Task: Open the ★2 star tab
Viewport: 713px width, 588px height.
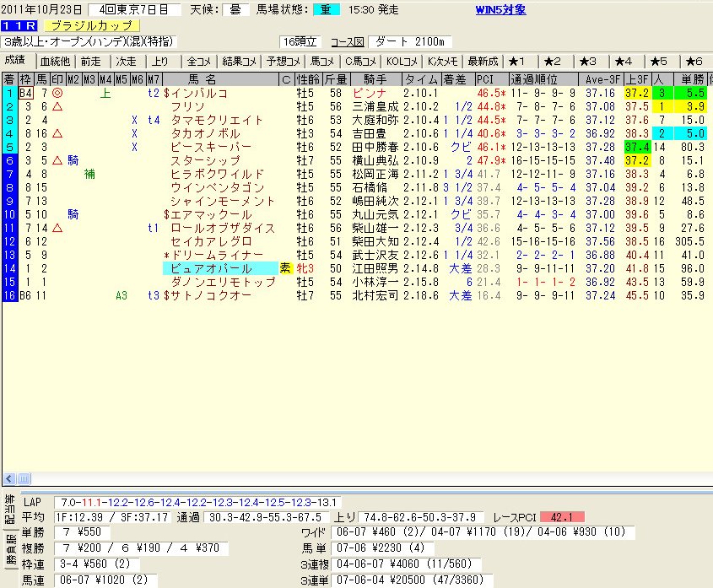Action: click(x=552, y=62)
